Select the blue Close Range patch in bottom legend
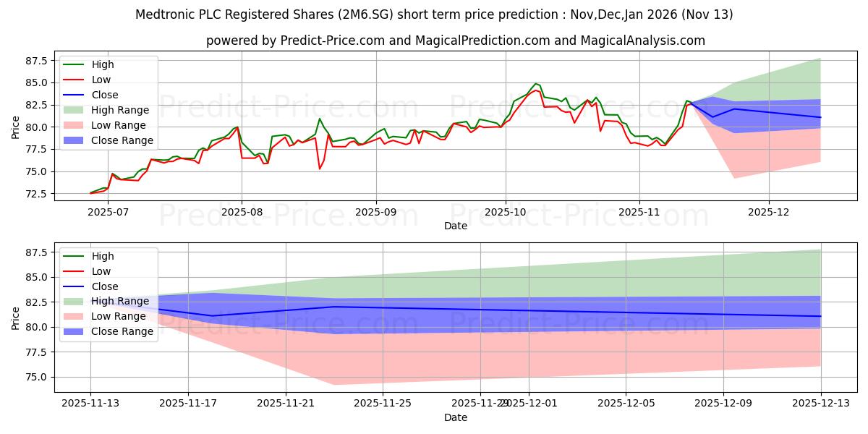The width and height of the screenshot is (868, 434). pyautogui.click(x=75, y=331)
